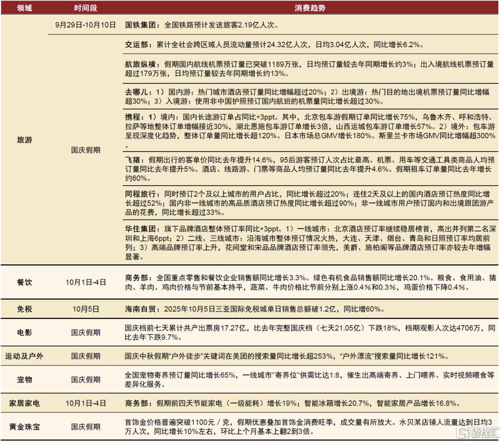Click the 10月5日 date cell

(85, 309)
